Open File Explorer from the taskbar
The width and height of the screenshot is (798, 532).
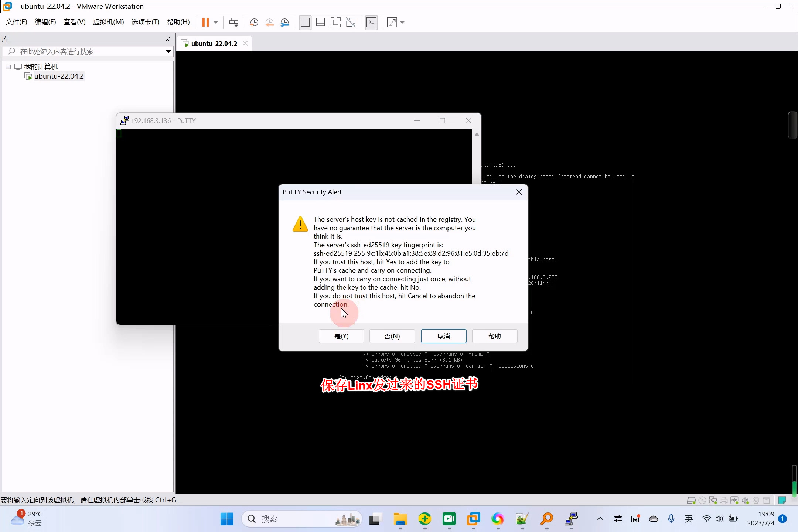[400, 519]
